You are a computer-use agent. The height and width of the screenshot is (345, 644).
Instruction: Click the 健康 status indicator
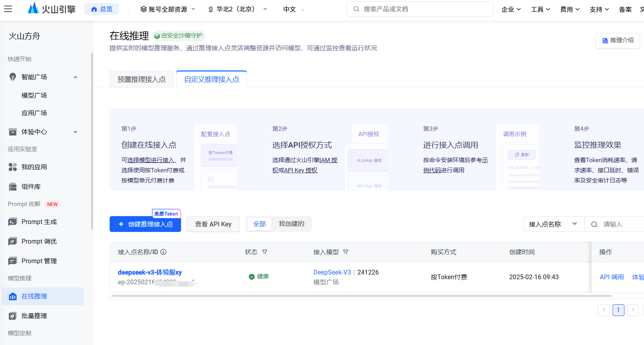259,276
